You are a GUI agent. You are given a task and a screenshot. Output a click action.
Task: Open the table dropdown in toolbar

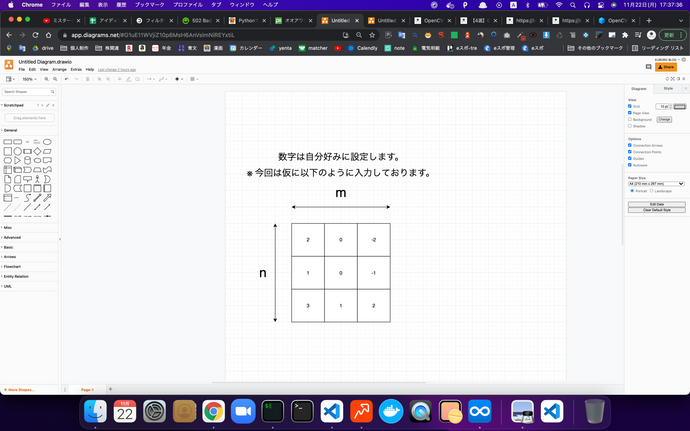[x=194, y=79]
